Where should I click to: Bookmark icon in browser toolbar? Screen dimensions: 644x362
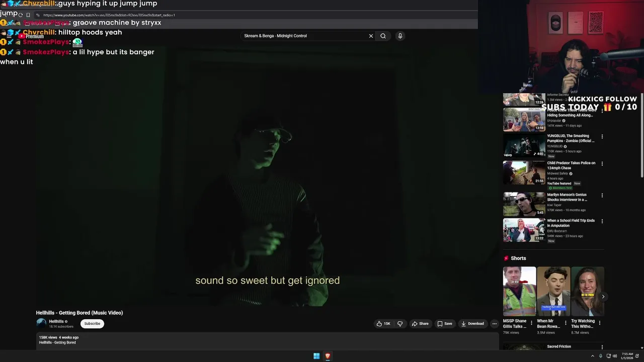click(x=28, y=15)
